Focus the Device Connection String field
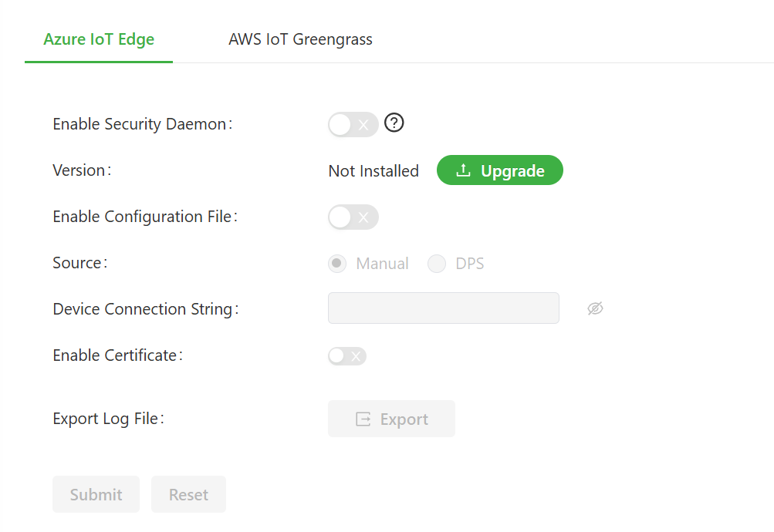This screenshot has width=774, height=532. (x=443, y=308)
